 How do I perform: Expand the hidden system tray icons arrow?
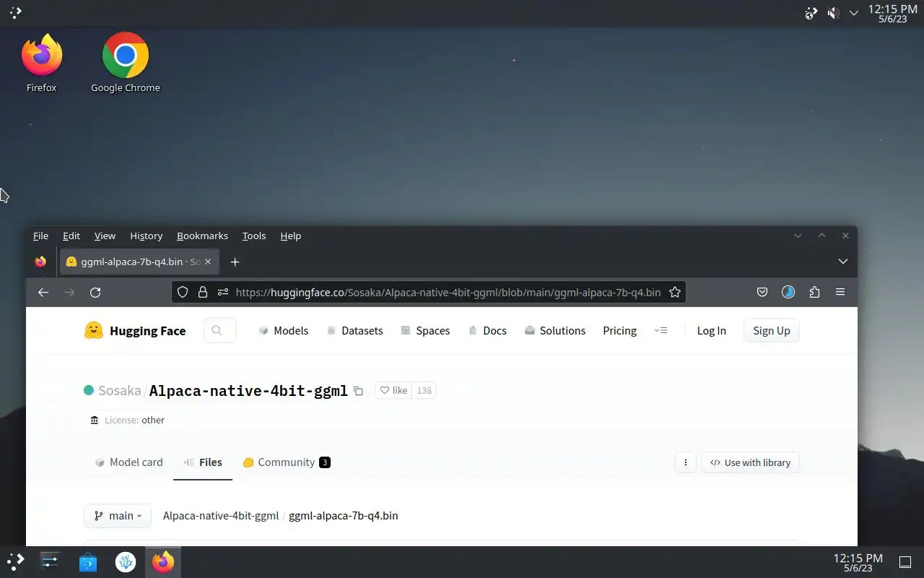(854, 13)
